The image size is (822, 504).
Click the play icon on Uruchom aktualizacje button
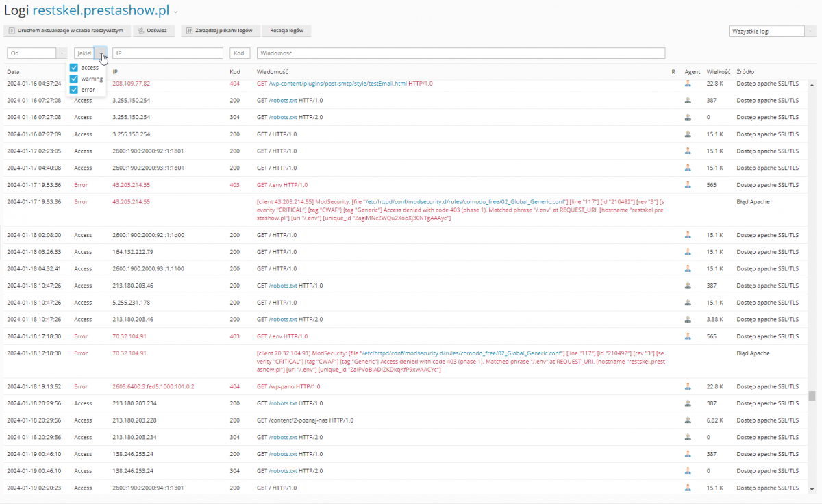pos(11,31)
